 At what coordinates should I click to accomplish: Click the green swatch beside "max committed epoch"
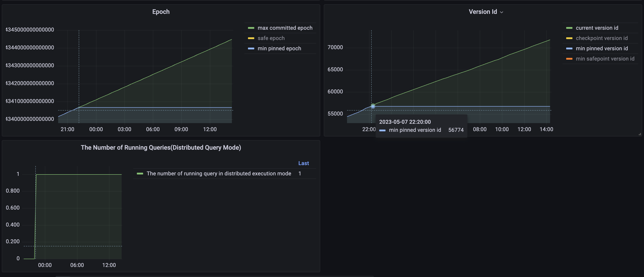point(251,28)
